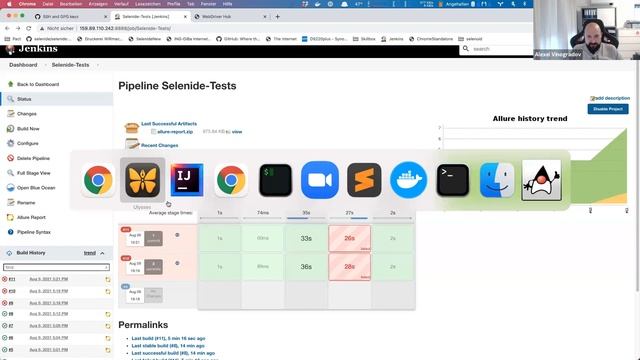
Task: Click the build history find field
Action: pyautogui.click(x=56, y=267)
